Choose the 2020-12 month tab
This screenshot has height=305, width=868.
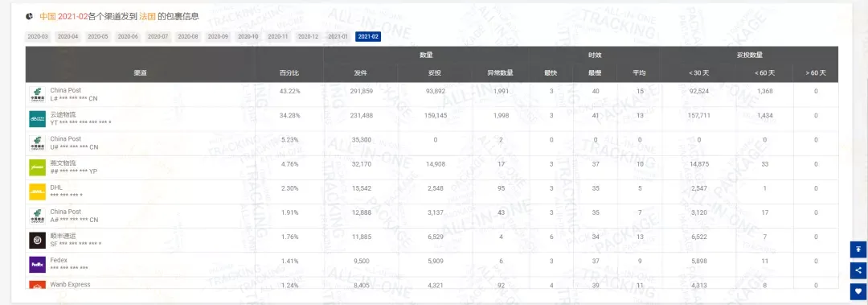(308, 36)
